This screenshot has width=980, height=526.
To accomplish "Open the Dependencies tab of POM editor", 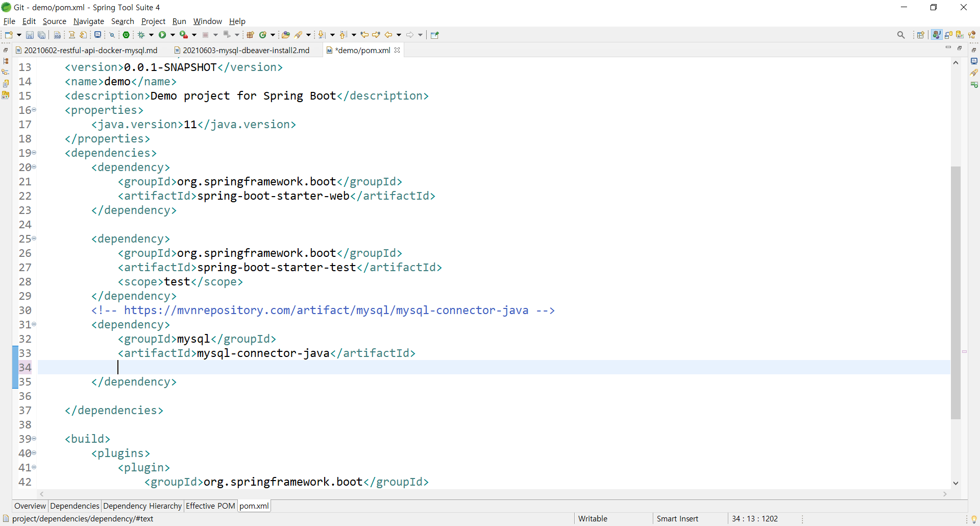I will [75, 506].
